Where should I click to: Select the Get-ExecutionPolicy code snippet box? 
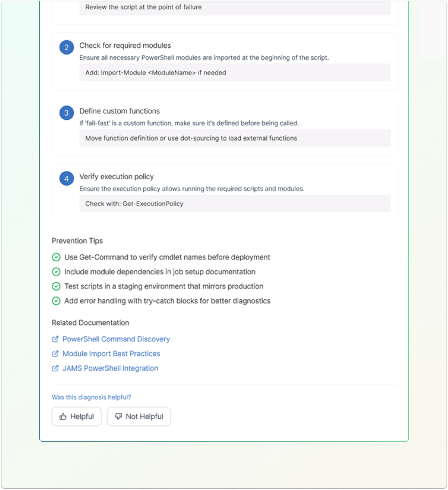pos(235,204)
